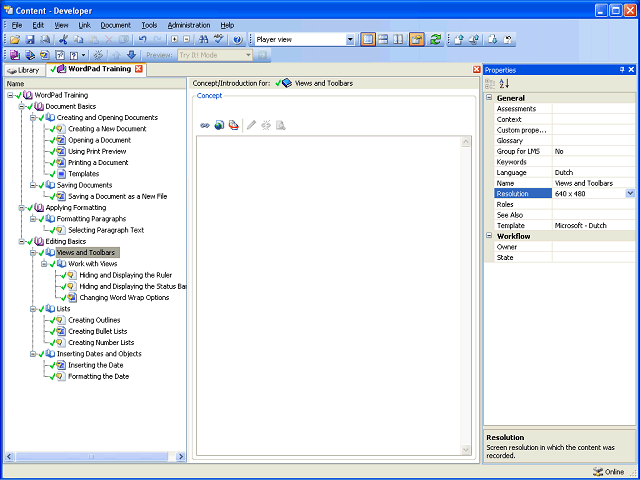The width and height of the screenshot is (640, 480).
Task: Switch to the Library tab
Action: pyautogui.click(x=24, y=70)
